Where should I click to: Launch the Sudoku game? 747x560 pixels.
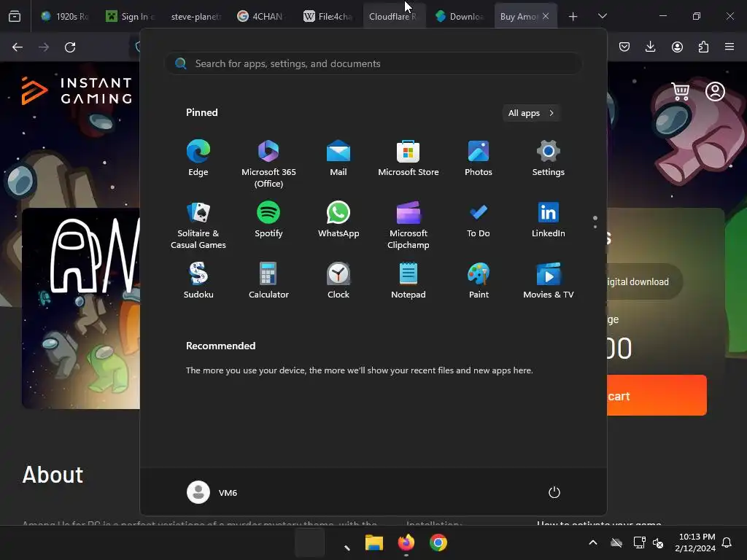click(x=198, y=281)
